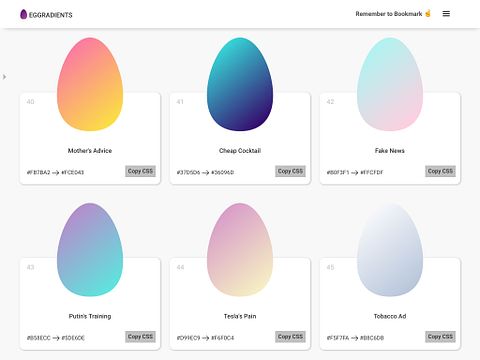Click the Remember to Bookmark text

(x=389, y=14)
